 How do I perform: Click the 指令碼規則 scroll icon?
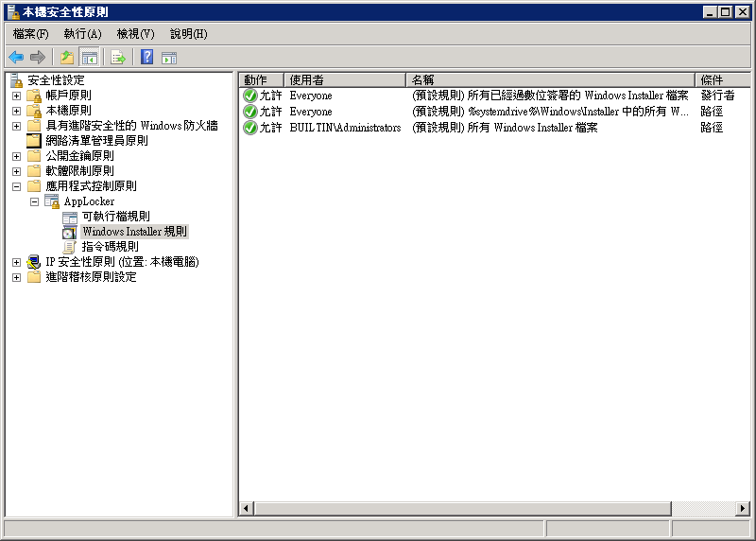coord(69,247)
